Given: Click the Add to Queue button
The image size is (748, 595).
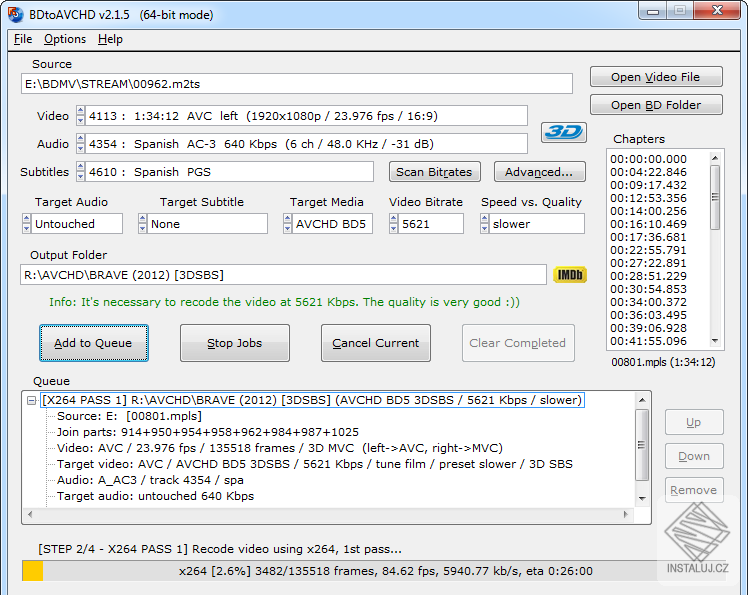Looking at the screenshot, I should [94, 343].
